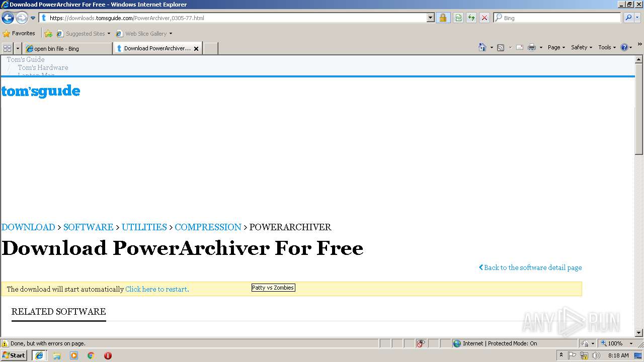View the security lock report icon
The width and height of the screenshot is (644, 362).
pyautogui.click(x=443, y=18)
